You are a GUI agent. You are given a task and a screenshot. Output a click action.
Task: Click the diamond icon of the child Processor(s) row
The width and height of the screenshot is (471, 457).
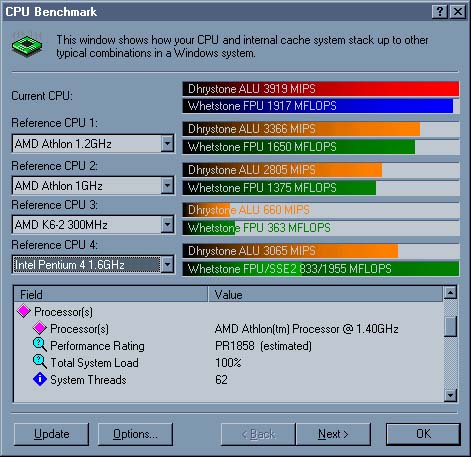(40, 328)
